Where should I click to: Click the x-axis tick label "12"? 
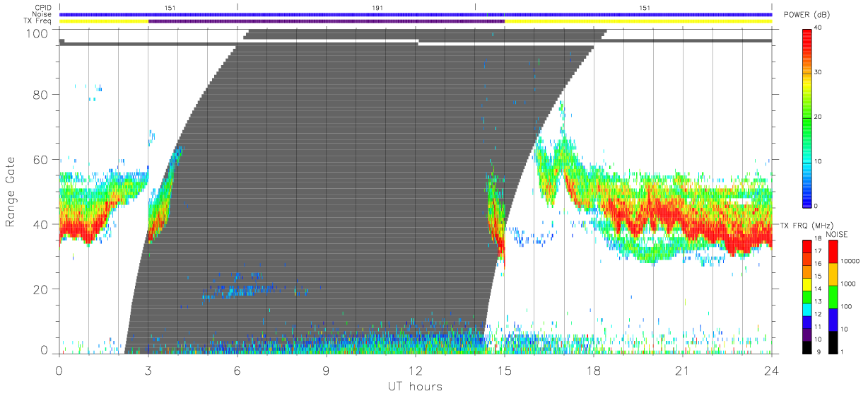coord(416,371)
